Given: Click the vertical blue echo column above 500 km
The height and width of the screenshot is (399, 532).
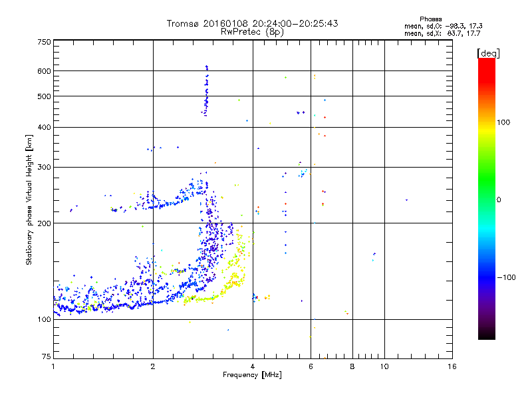Looking at the screenshot, I should (x=206, y=91).
